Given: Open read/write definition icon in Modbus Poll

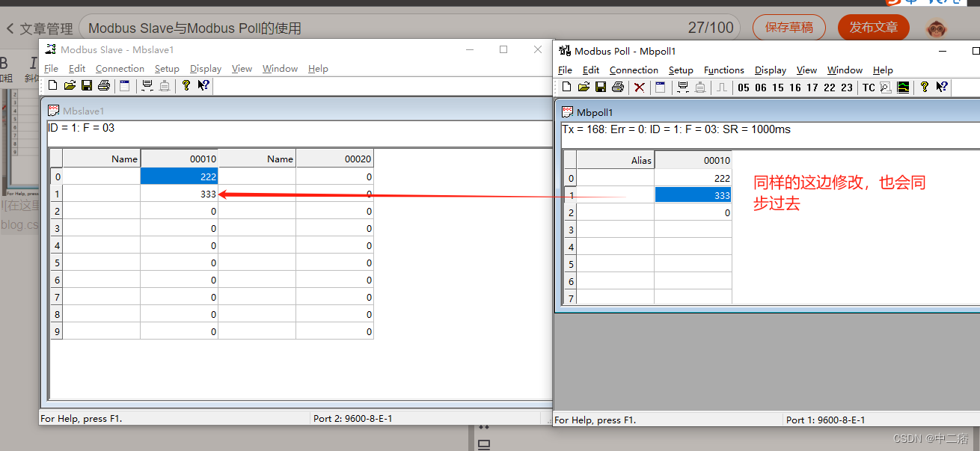Looking at the screenshot, I should 661,88.
